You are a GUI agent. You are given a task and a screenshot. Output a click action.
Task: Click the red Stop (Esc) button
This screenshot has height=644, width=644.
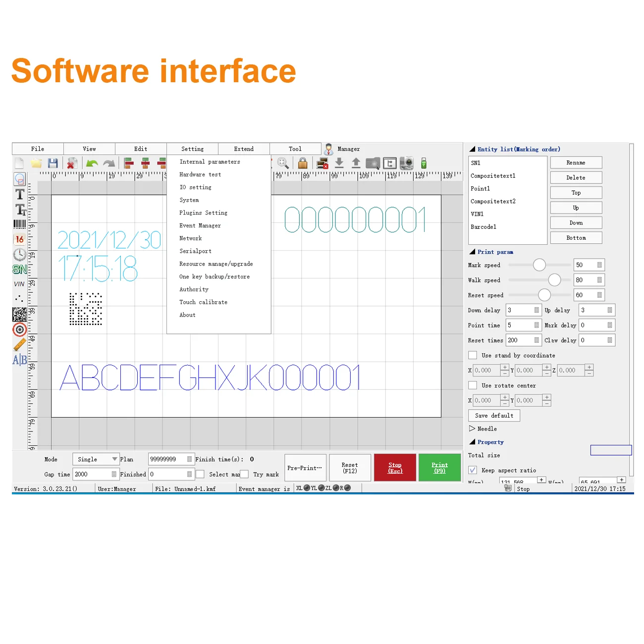[395, 467]
